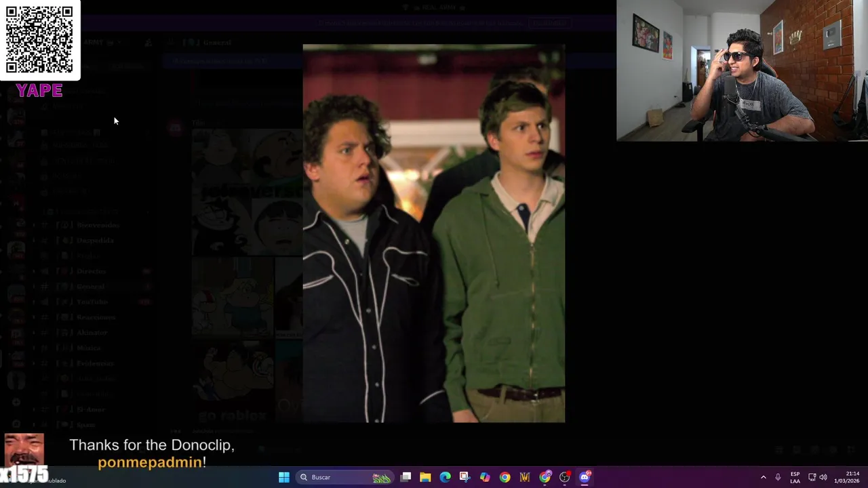
Task: Open the Si-Amor channel in Discord
Action: point(91,409)
